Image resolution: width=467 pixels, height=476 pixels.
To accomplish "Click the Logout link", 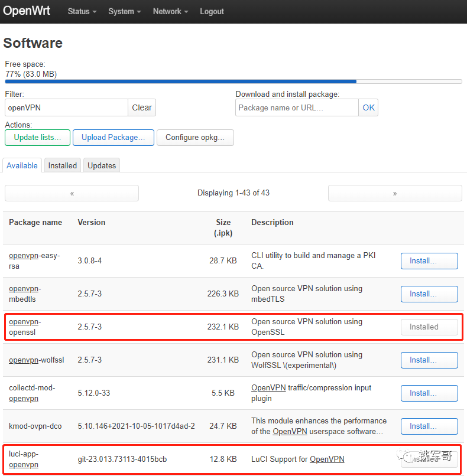I will (x=212, y=12).
